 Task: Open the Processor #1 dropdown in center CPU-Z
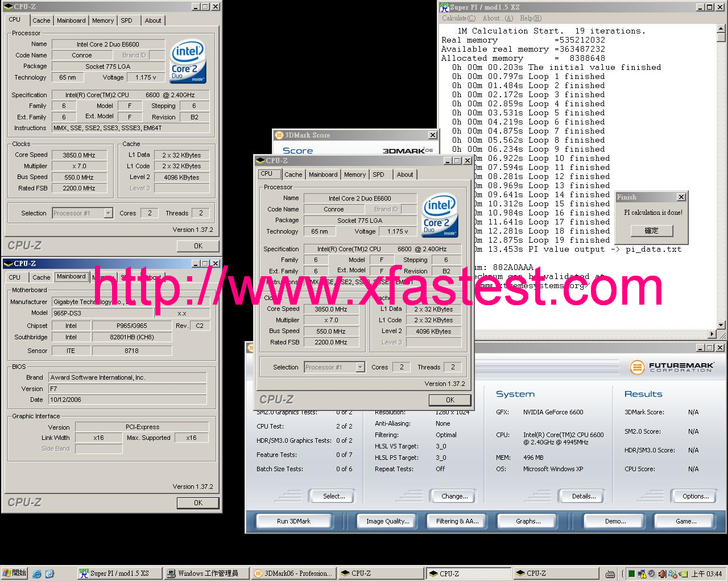click(x=360, y=367)
